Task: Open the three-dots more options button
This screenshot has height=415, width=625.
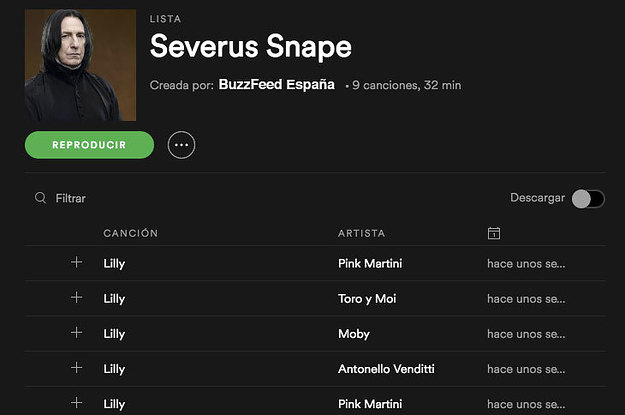Action: [x=181, y=145]
